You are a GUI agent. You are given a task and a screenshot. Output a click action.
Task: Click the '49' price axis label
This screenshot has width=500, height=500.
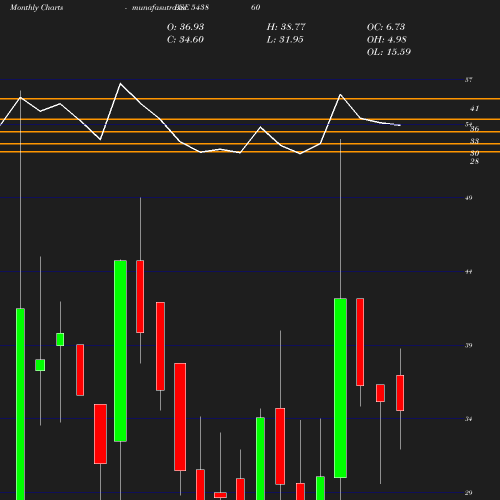[x=469, y=198]
